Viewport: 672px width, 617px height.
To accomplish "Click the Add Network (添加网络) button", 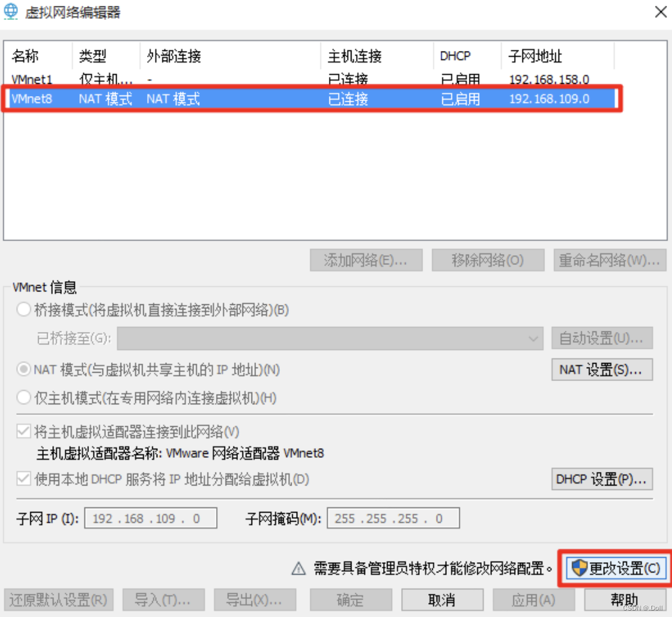I will point(366,260).
